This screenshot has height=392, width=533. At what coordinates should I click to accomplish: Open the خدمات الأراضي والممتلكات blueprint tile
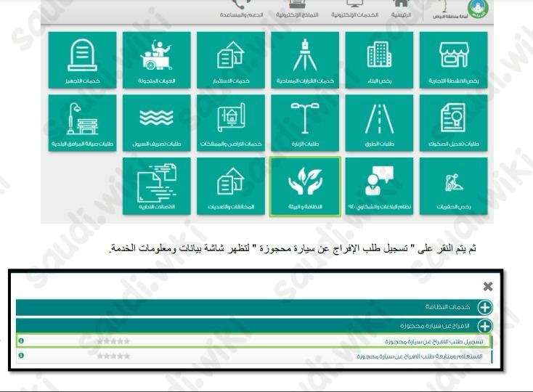click(x=231, y=123)
